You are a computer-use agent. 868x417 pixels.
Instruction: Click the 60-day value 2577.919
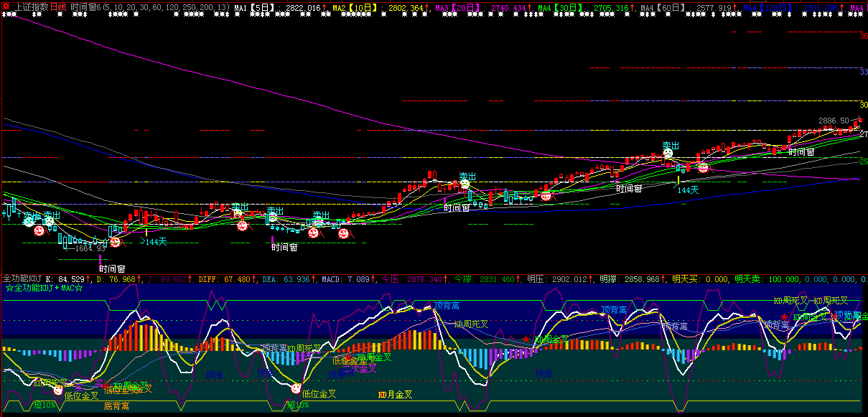tap(714, 7)
